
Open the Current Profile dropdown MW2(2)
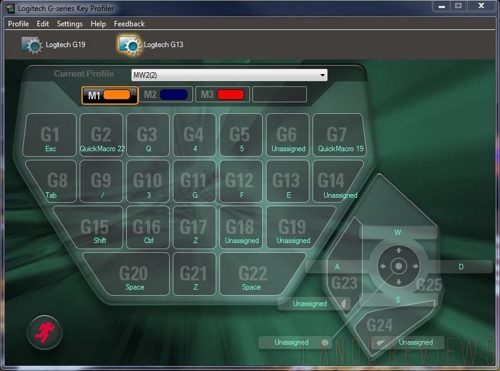click(229, 75)
